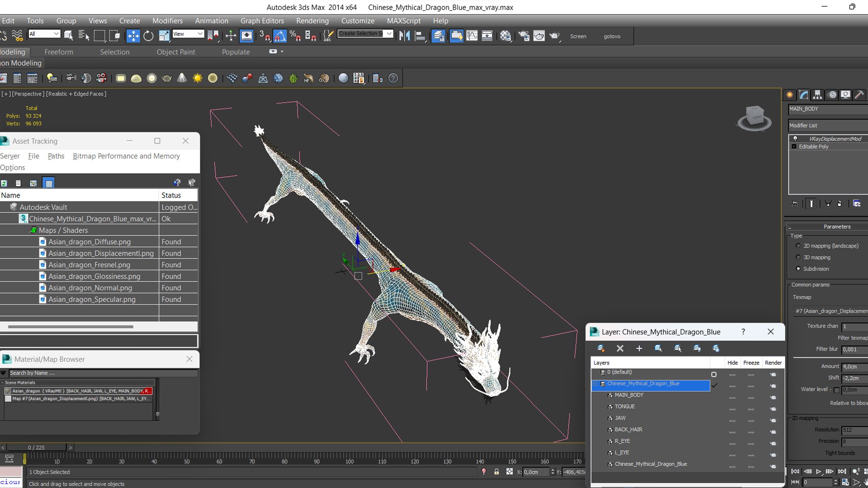Screen dimensions: 868x488
Task: Delete highlighted layer with X icon
Action: click(620, 348)
